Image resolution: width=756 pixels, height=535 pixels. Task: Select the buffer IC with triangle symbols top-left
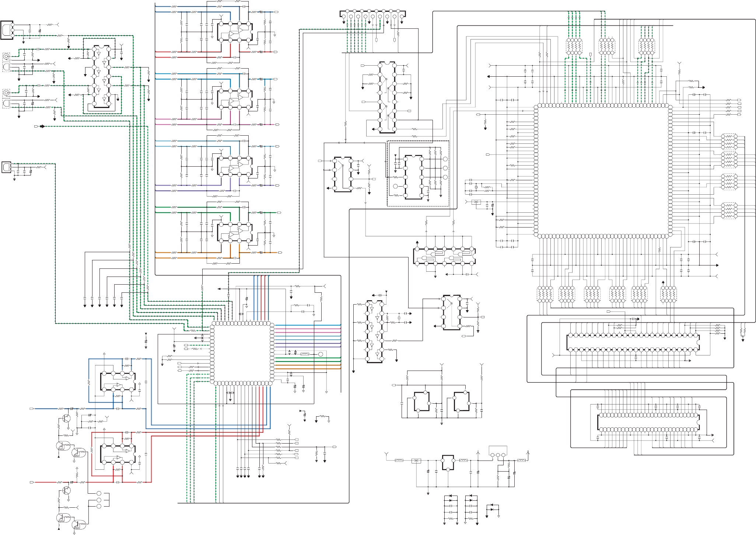101,76
